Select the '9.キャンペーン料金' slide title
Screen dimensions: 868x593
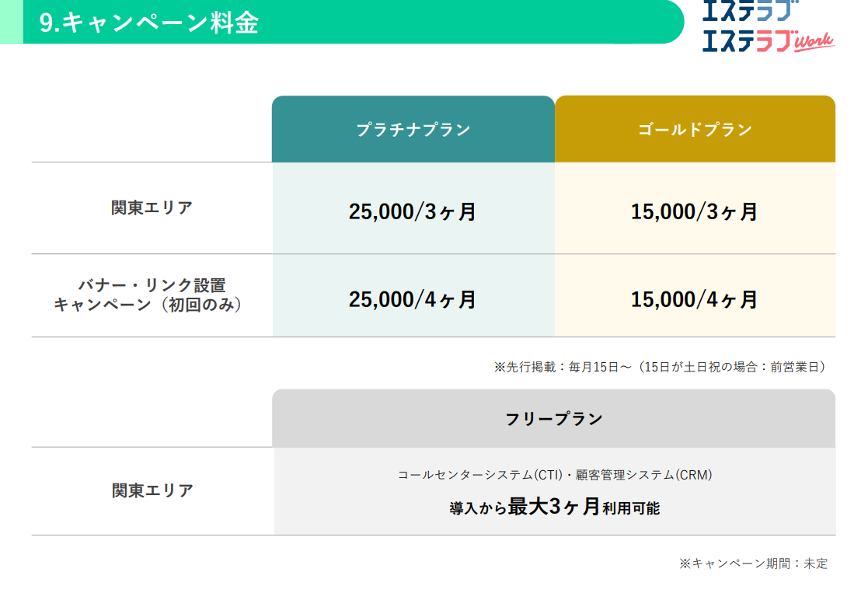(x=148, y=23)
